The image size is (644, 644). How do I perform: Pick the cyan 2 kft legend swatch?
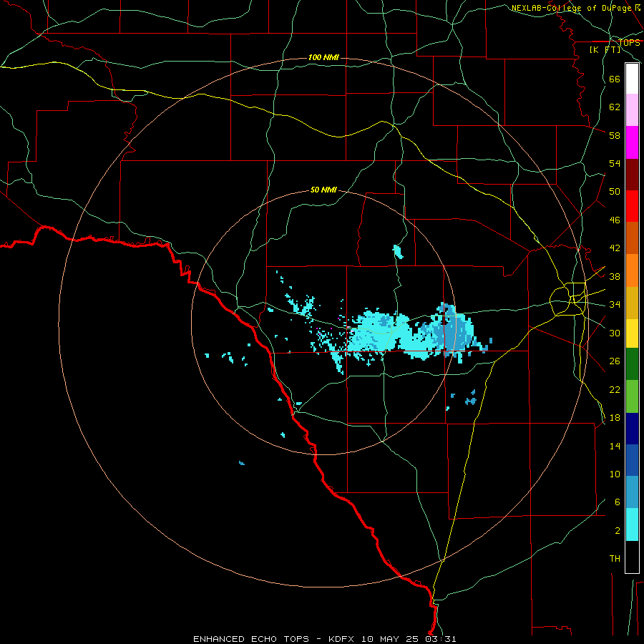coord(632,525)
